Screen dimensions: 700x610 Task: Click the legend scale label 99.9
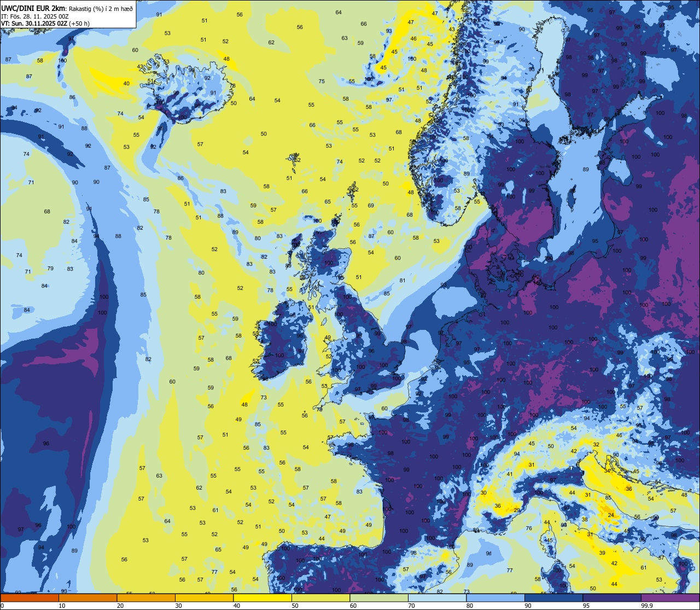647,606
